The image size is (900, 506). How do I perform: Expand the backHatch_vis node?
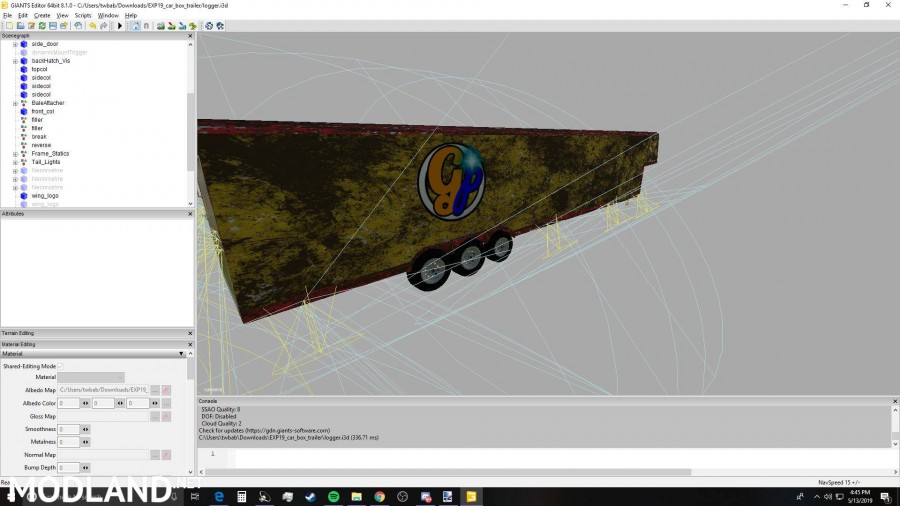tap(15, 61)
